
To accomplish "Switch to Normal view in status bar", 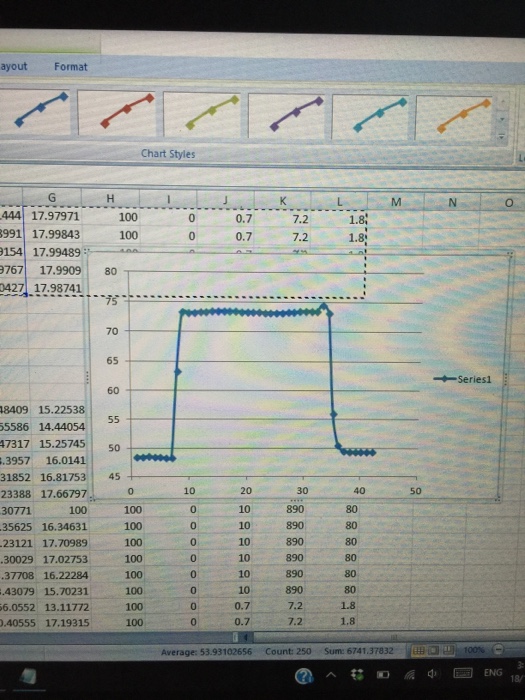I will [x=418, y=650].
